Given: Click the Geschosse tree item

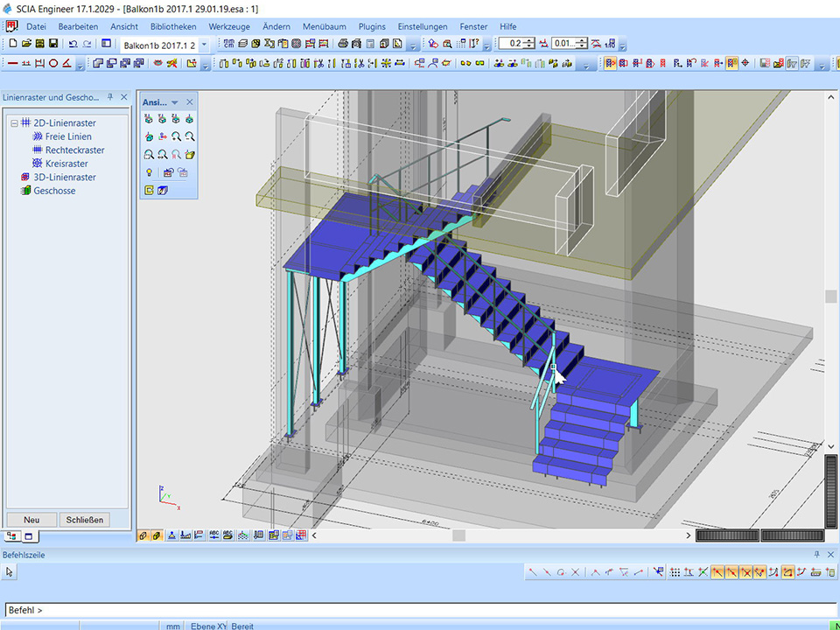Looking at the screenshot, I should [x=54, y=191].
